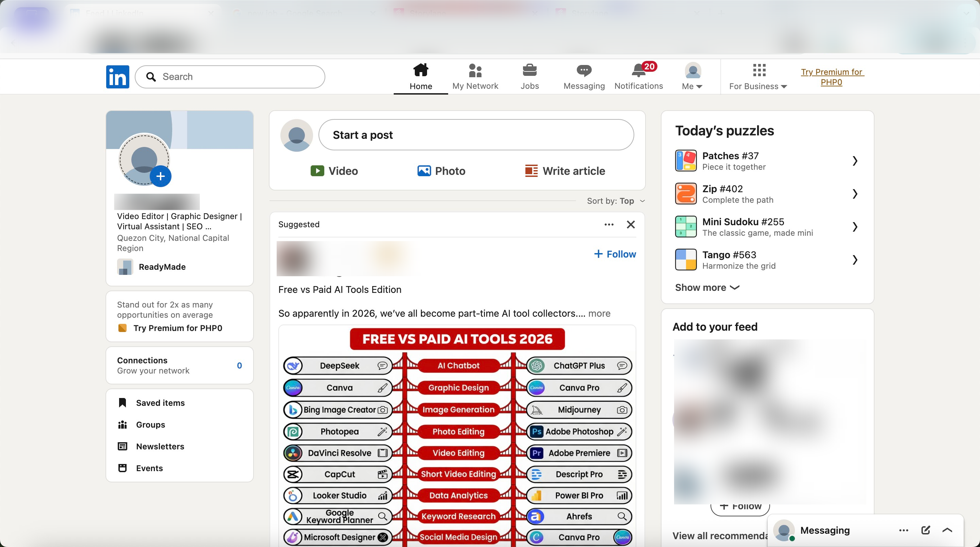This screenshot has height=547, width=980.
Task: Follow the suggested post author
Action: tap(615, 254)
